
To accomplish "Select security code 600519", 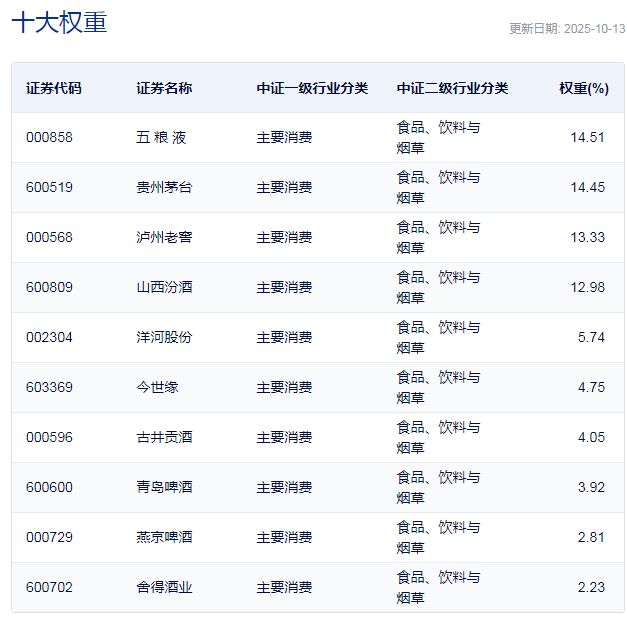I will (x=49, y=187).
